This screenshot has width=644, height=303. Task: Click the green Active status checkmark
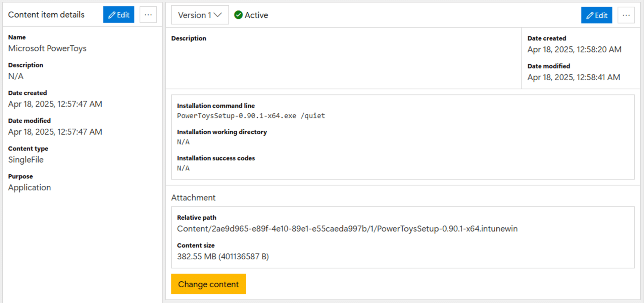coord(238,15)
